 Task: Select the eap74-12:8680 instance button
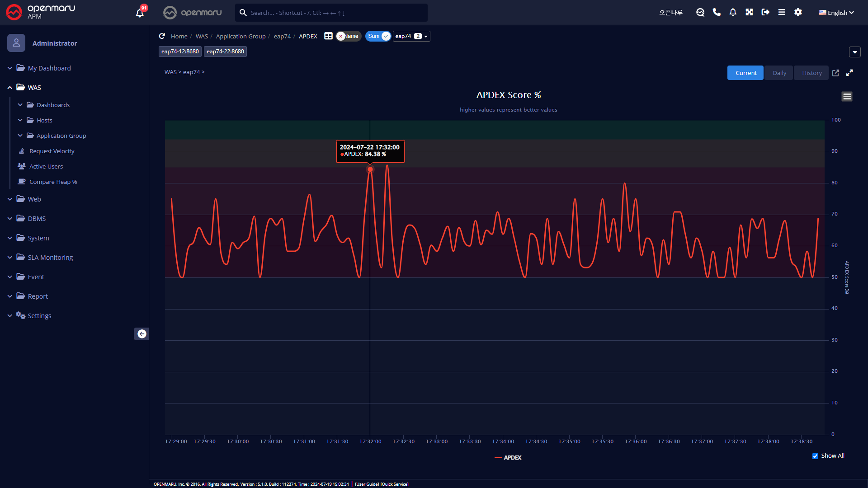point(180,52)
